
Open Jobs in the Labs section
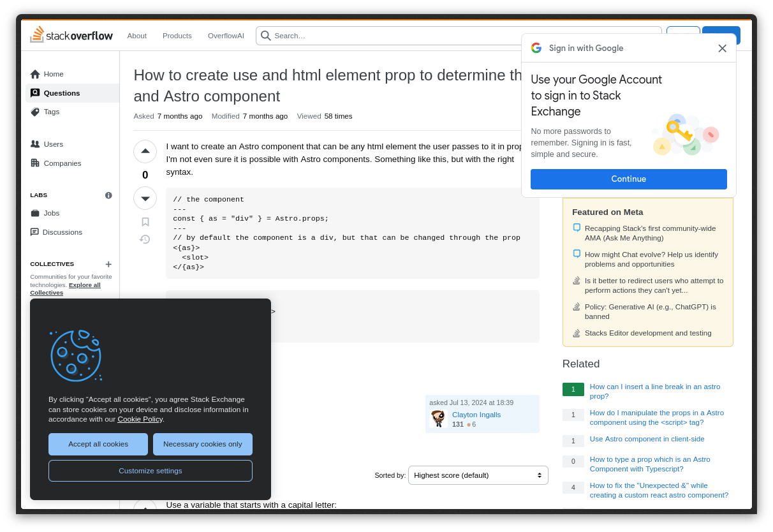pyautogui.click(x=51, y=213)
